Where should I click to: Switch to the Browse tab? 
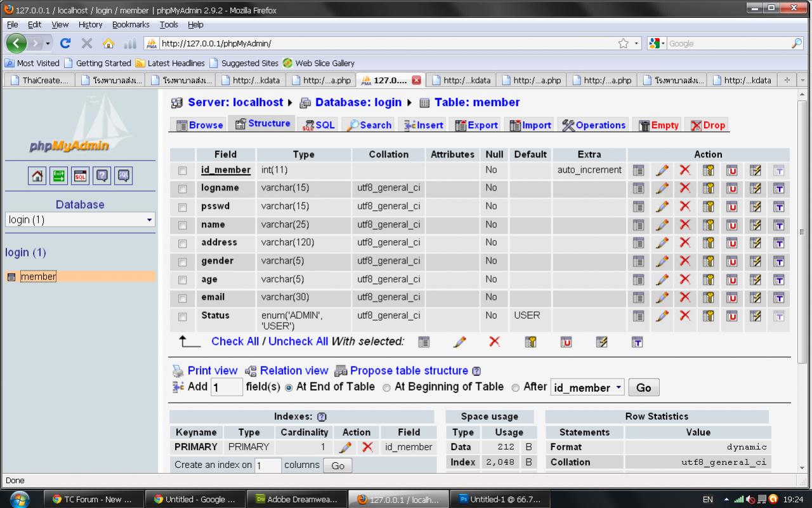click(199, 125)
